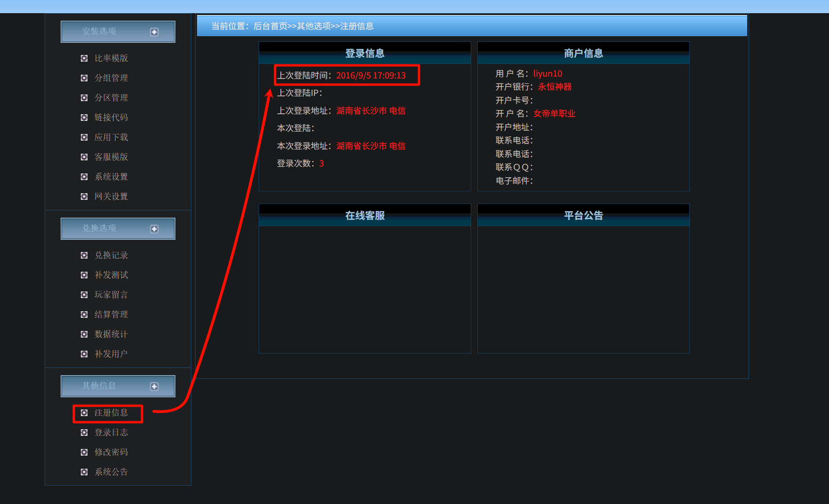
Task: Click the bullet icon beside 登录日志
Action: click(84, 433)
